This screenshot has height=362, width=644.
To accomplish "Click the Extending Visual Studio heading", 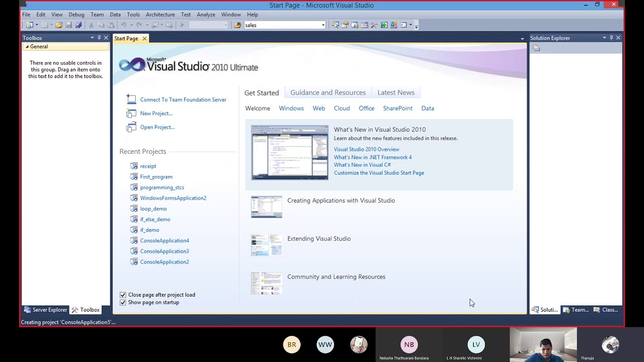I will tap(319, 239).
